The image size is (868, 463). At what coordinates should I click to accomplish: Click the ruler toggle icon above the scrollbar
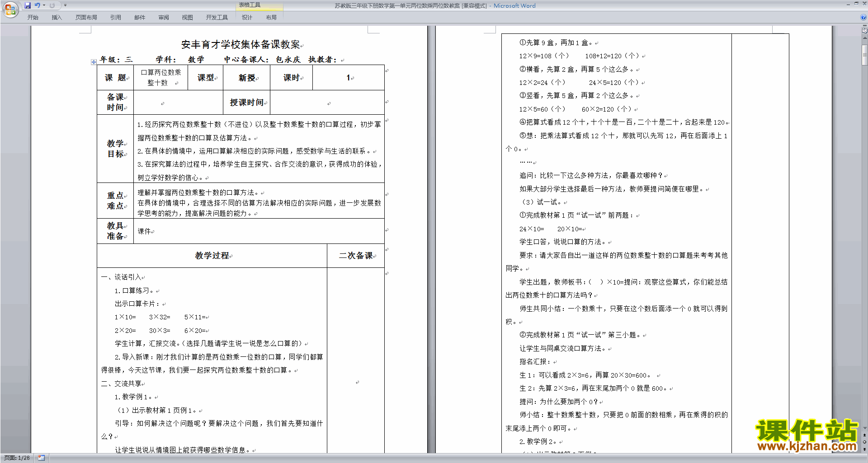pos(864,31)
